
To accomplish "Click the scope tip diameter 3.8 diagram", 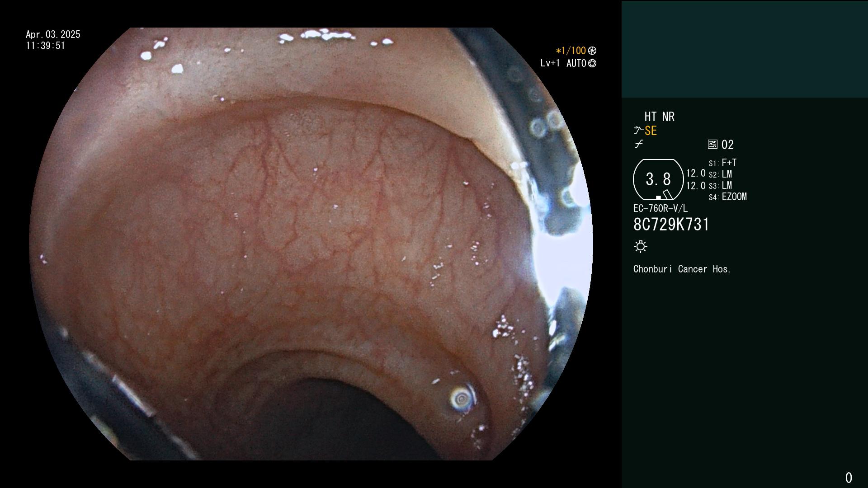I will pos(658,179).
